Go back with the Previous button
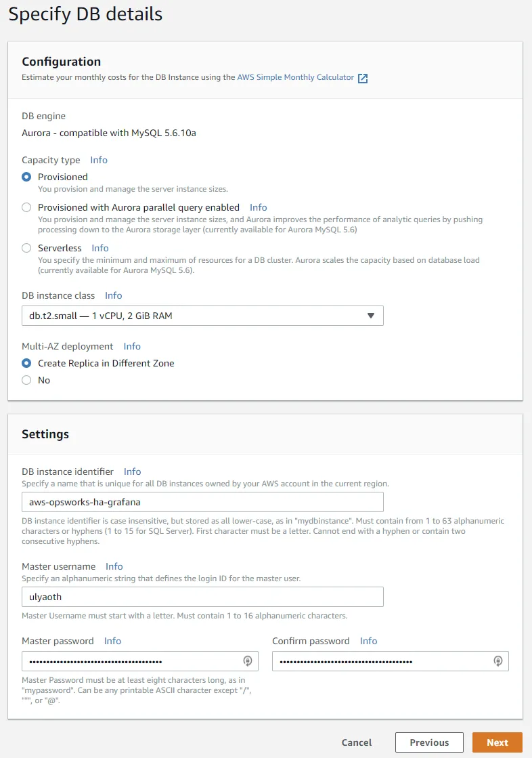This screenshot has height=758, width=532. click(429, 742)
